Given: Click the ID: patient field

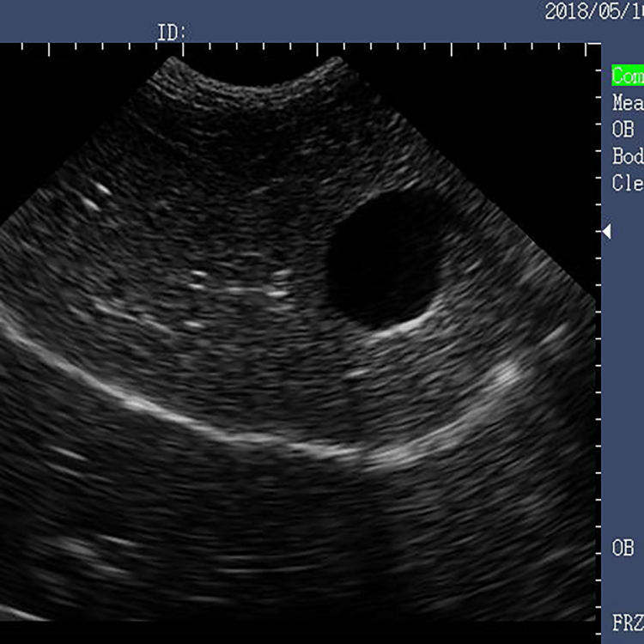Looking at the screenshot, I should 172,33.
